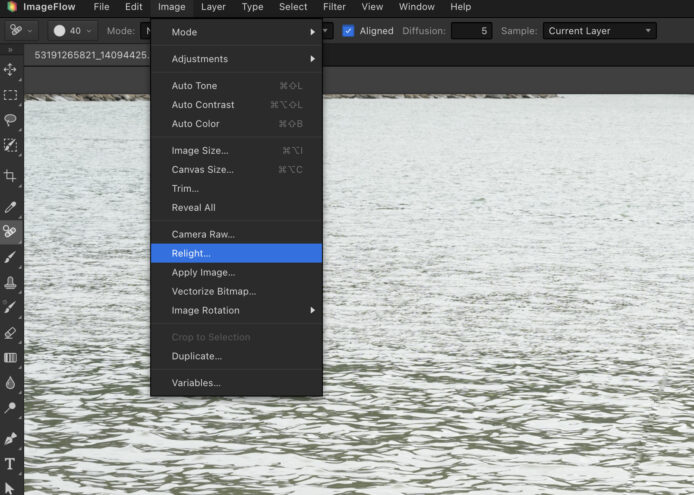Select the Move tool
This screenshot has width=694, height=495.
10,70
